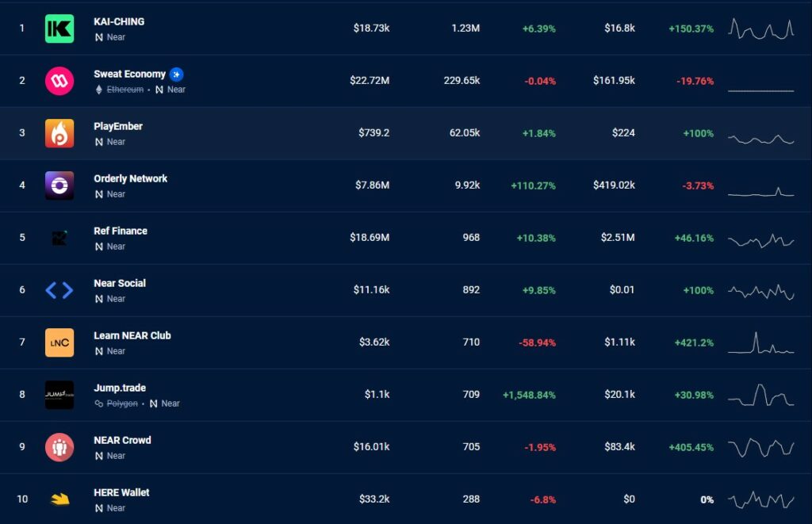Click the Near chain icon under PlayEmber
812x524 pixels.
tap(99, 142)
